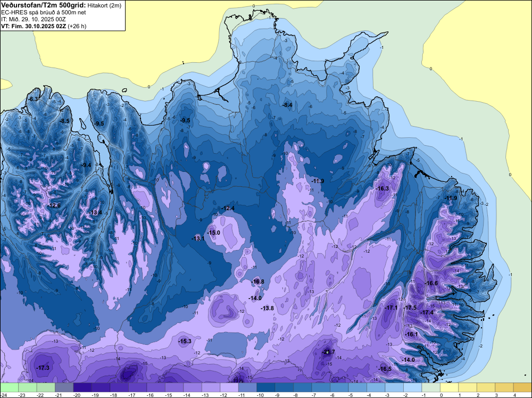
Task: Click the -17.1 temperature label
Action: coord(391,308)
